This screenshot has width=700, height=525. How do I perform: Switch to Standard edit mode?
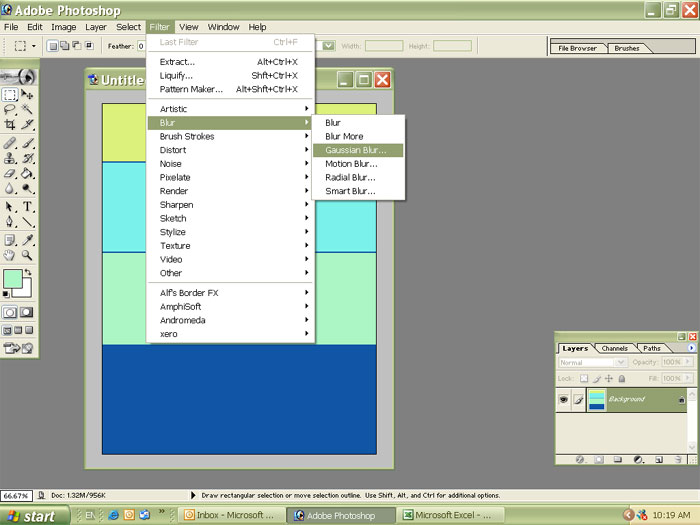[10, 312]
